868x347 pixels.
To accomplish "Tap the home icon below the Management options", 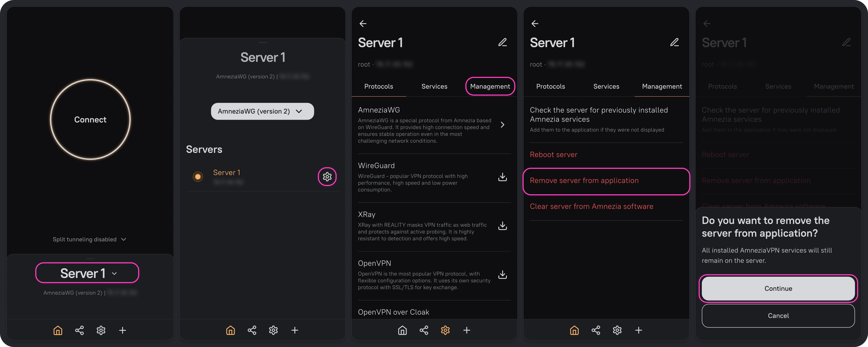I will click(574, 330).
